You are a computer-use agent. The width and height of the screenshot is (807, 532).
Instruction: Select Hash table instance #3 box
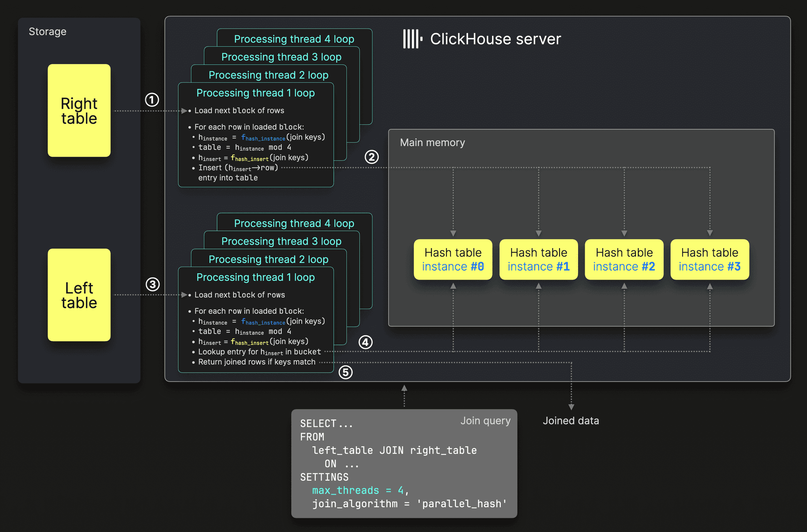tap(710, 260)
